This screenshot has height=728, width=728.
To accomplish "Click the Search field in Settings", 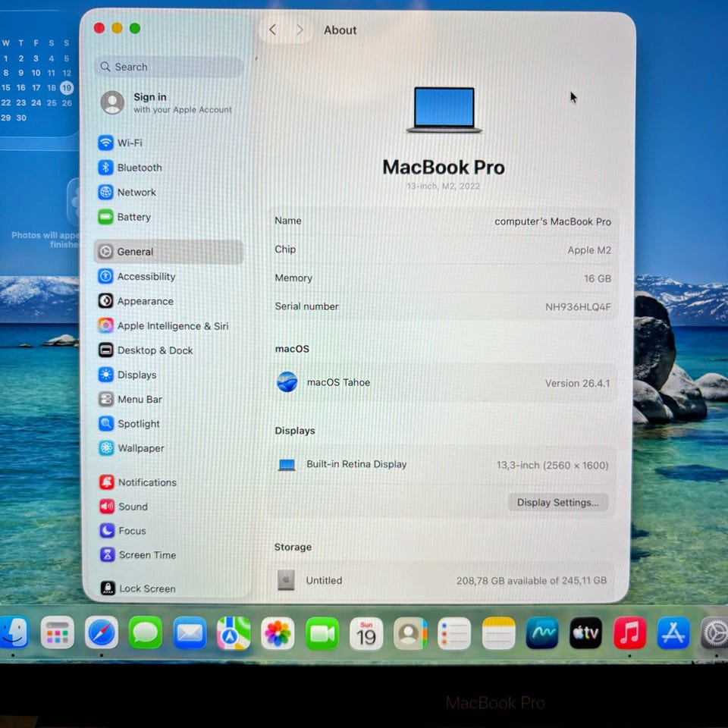I will (x=169, y=67).
